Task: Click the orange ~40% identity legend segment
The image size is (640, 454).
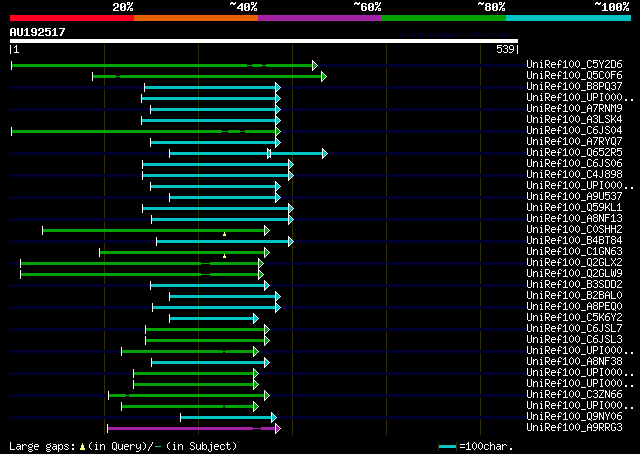Action: click(x=196, y=18)
